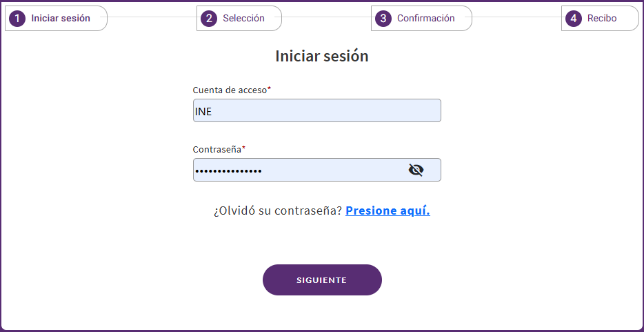
Task: Click the Iniciar sesión page heading
Action: point(322,57)
